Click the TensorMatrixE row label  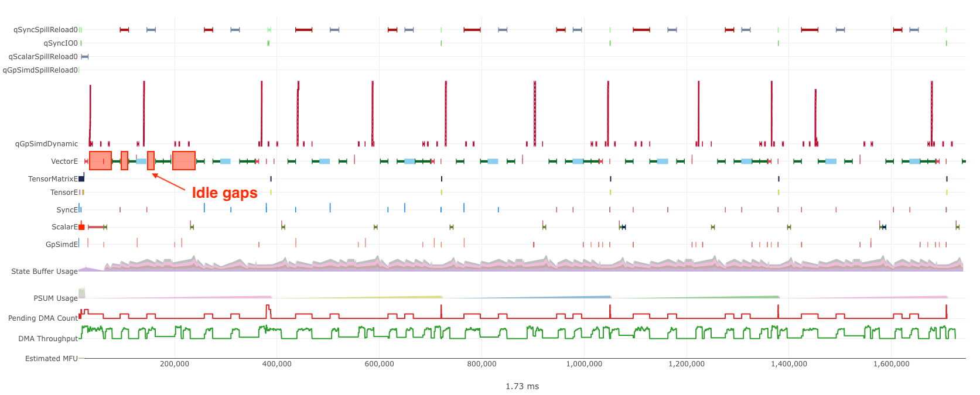click(x=53, y=179)
